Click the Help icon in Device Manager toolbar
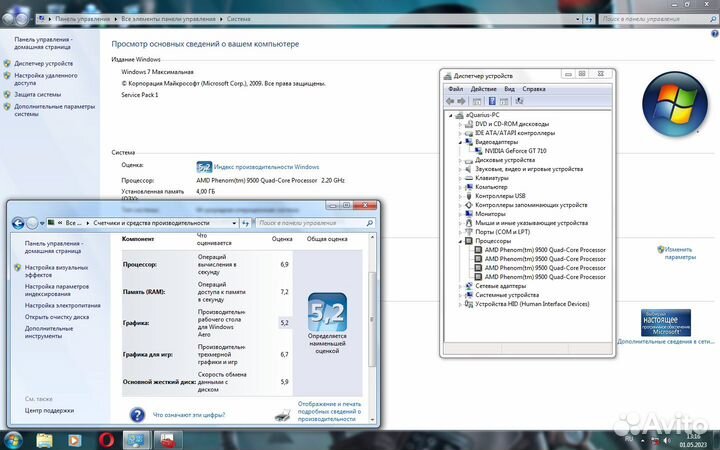This screenshot has width=720, height=450. point(492,101)
